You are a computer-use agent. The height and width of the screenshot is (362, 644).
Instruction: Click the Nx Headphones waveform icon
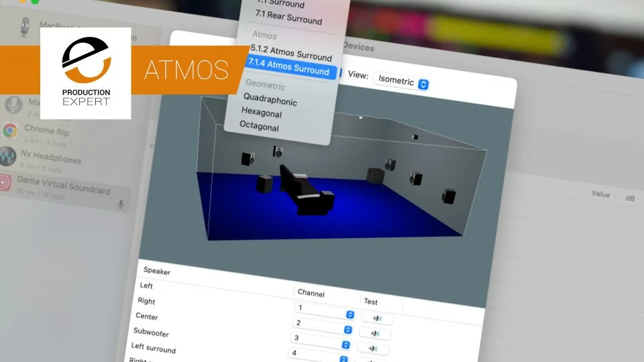point(8,156)
